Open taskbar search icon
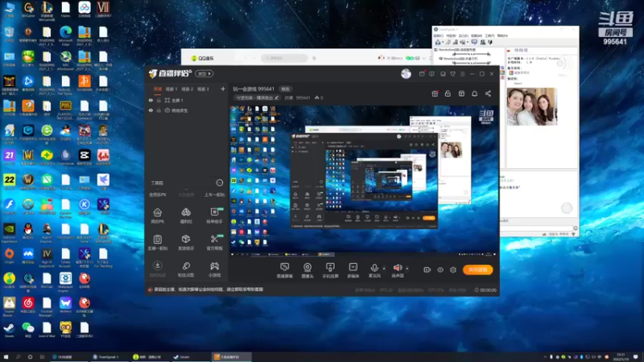 click(x=18, y=357)
